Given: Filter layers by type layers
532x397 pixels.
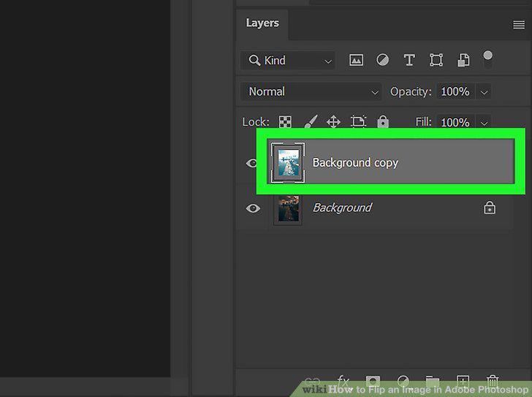Looking at the screenshot, I should pos(409,60).
